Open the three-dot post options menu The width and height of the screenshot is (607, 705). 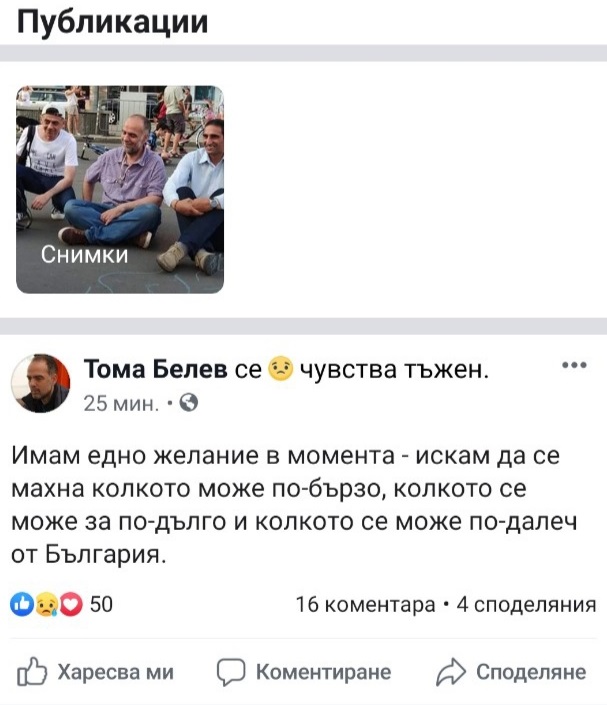coord(574,365)
